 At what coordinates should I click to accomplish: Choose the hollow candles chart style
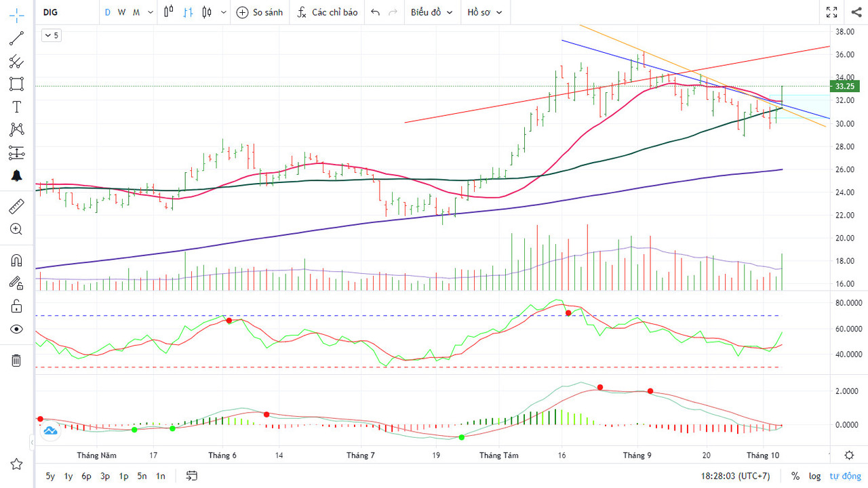[169, 12]
